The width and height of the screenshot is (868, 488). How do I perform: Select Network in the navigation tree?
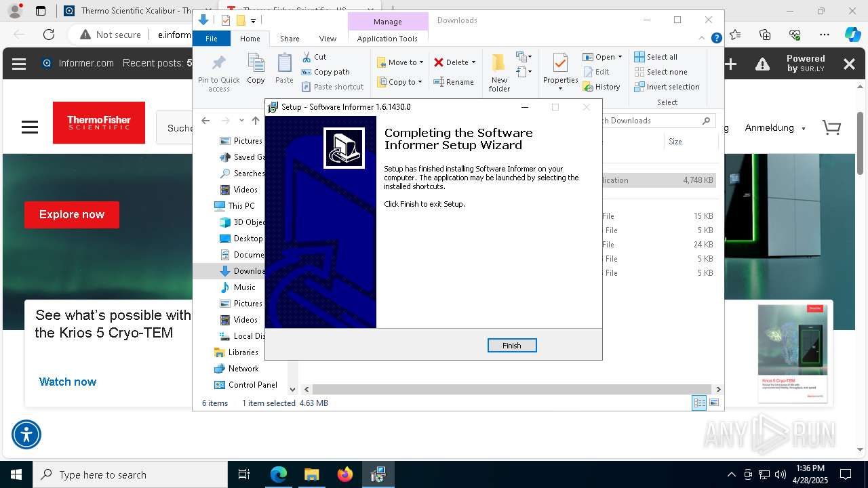236,369
